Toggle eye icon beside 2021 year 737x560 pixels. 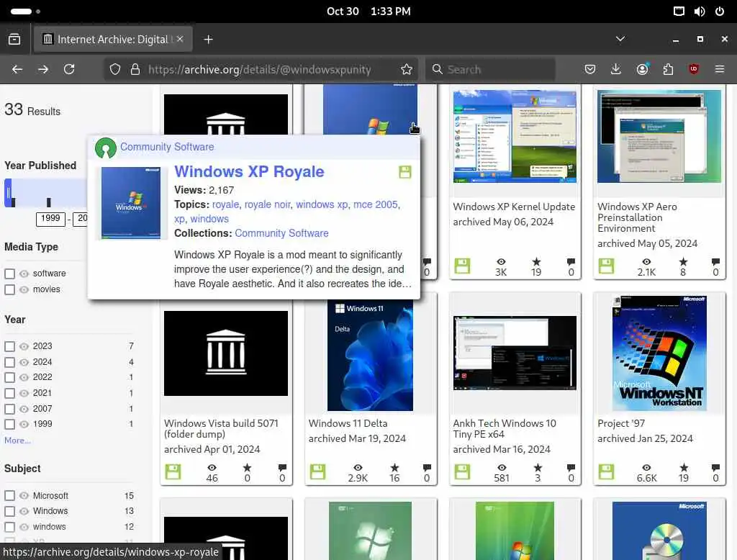(x=24, y=393)
